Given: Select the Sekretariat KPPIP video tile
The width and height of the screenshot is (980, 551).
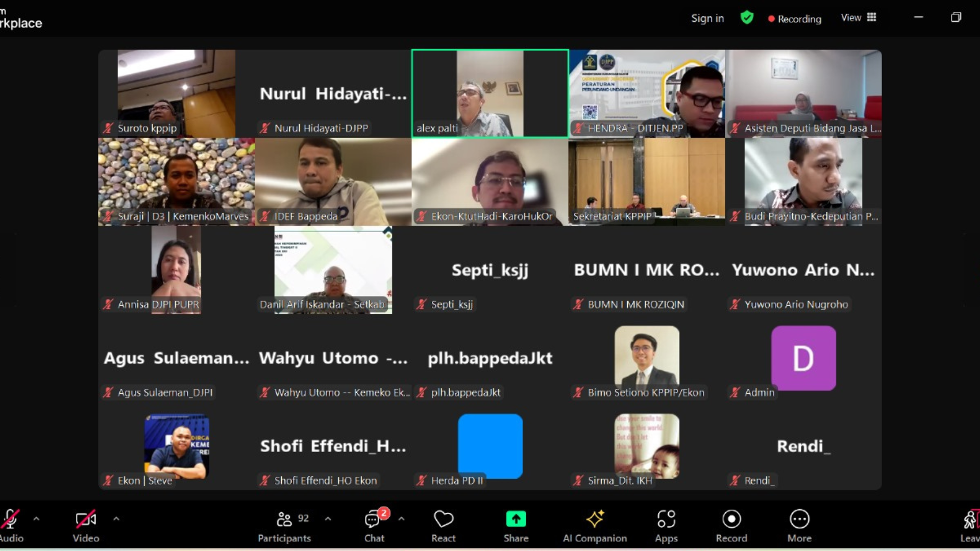Looking at the screenshot, I should click(x=646, y=182).
